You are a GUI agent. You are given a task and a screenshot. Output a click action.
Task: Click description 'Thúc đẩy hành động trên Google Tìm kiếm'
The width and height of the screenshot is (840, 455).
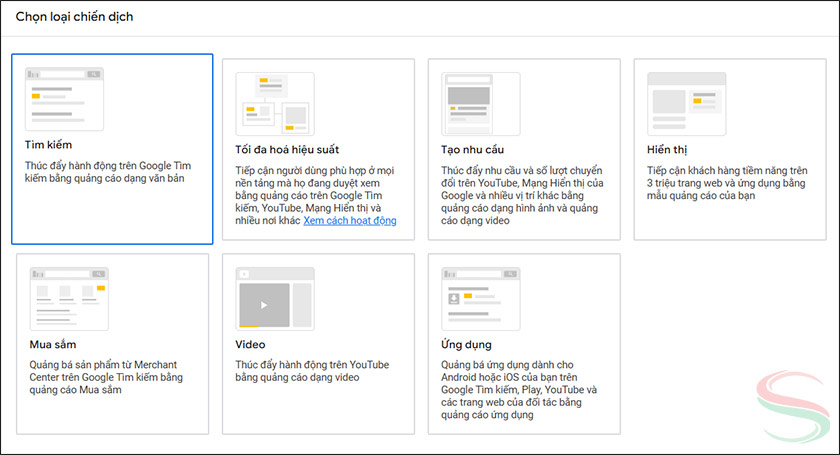point(108,171)
